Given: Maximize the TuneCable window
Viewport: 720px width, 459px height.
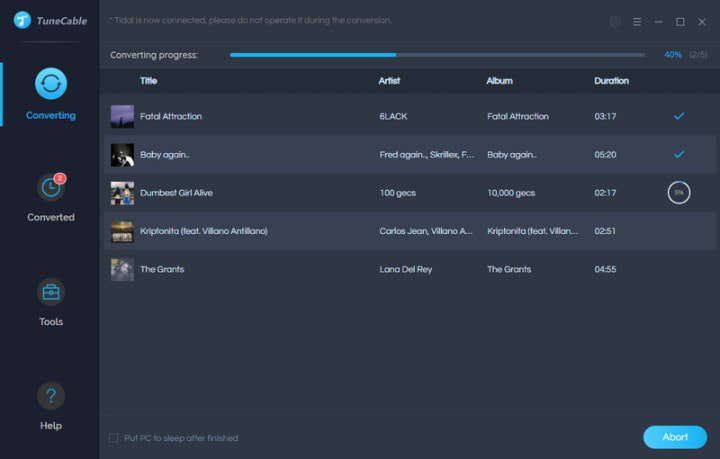Looking at the screenshot, I should click(x=680, y=22).
